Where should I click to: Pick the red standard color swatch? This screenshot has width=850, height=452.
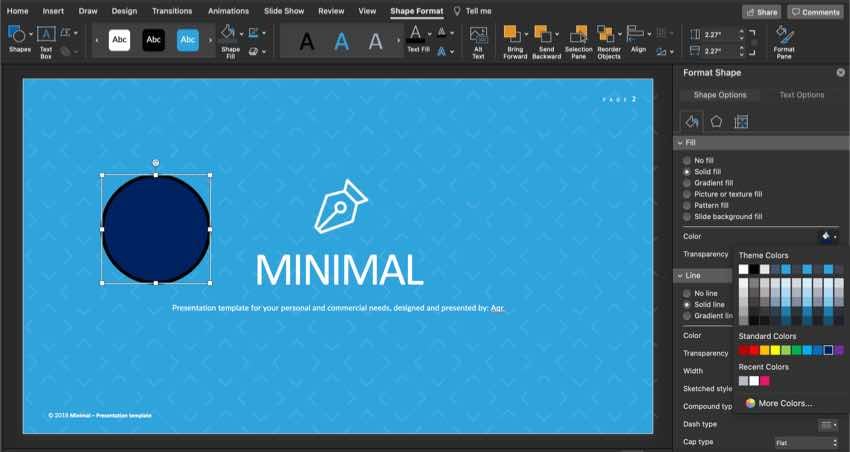[x=754, y=350]
